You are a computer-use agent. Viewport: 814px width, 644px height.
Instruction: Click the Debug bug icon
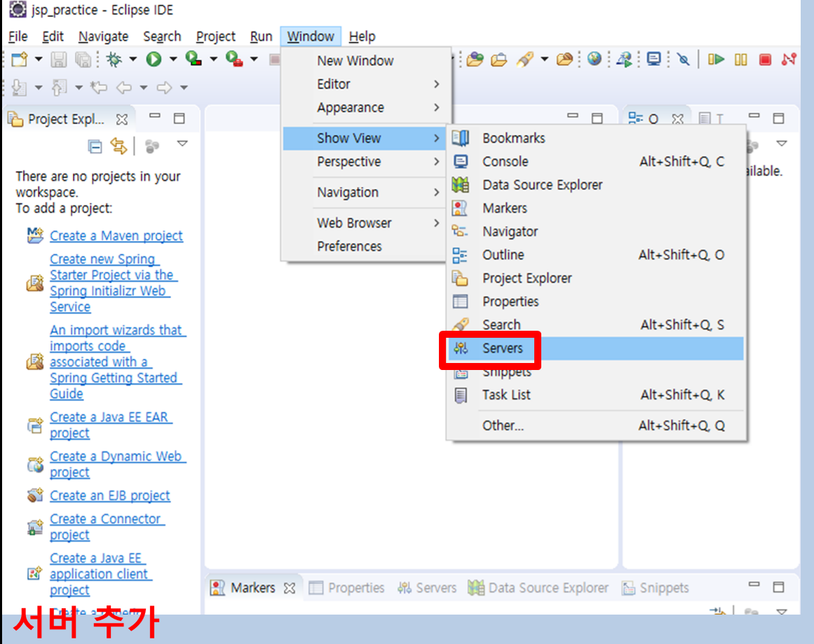click(x=114, y=60)
